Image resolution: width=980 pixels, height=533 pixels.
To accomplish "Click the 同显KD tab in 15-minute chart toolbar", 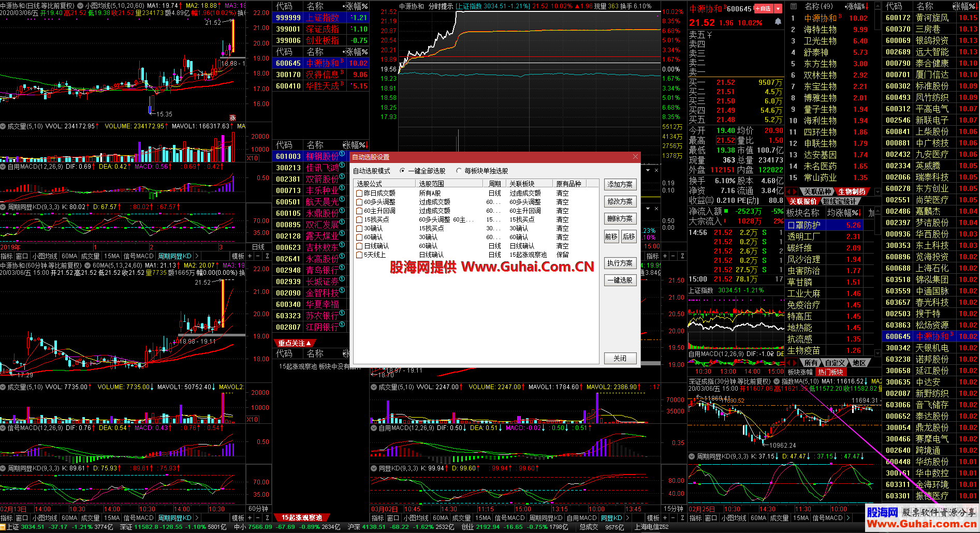I will 611,517.
